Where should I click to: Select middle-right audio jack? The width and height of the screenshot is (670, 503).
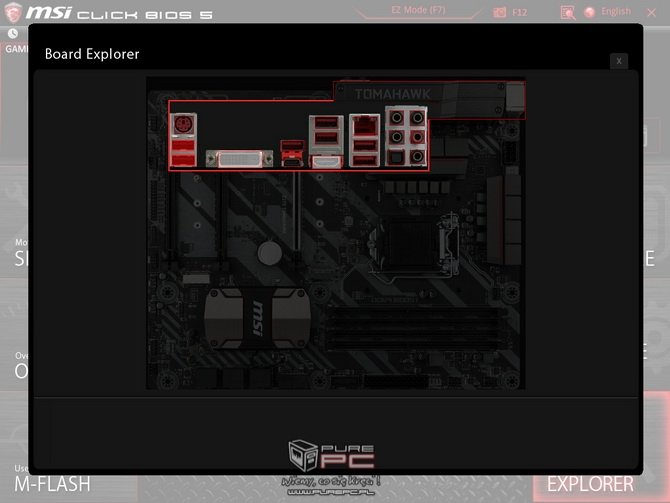[x=417, y=137]
